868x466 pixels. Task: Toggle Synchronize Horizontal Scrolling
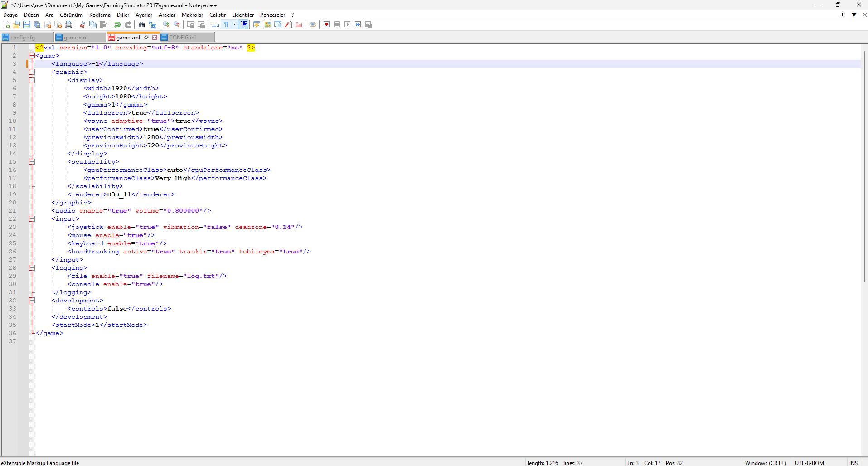coord(201,24)
